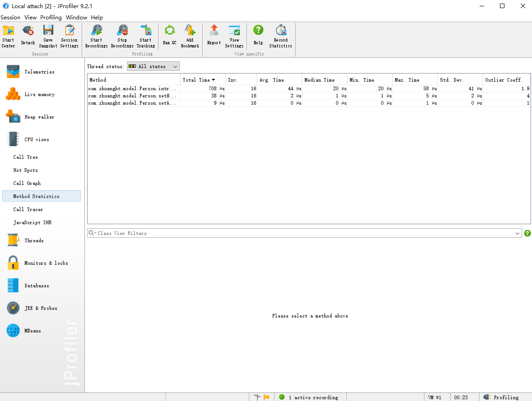Screen dimensions: 532x401
Task: Click Stop Recordings toolbar button
Action: click(x=122, y=36)
